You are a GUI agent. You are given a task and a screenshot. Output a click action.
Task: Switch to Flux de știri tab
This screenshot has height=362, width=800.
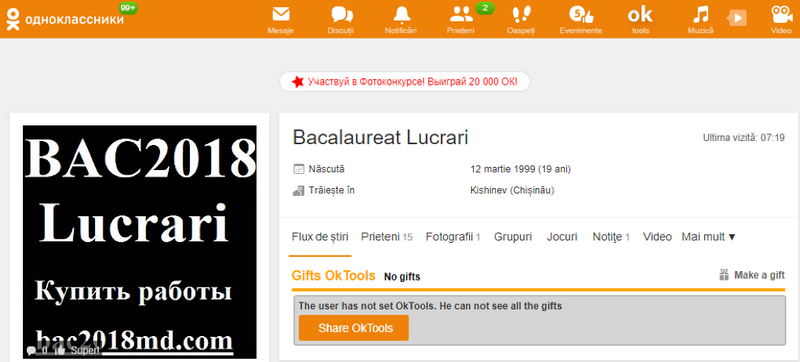point(320,237)
